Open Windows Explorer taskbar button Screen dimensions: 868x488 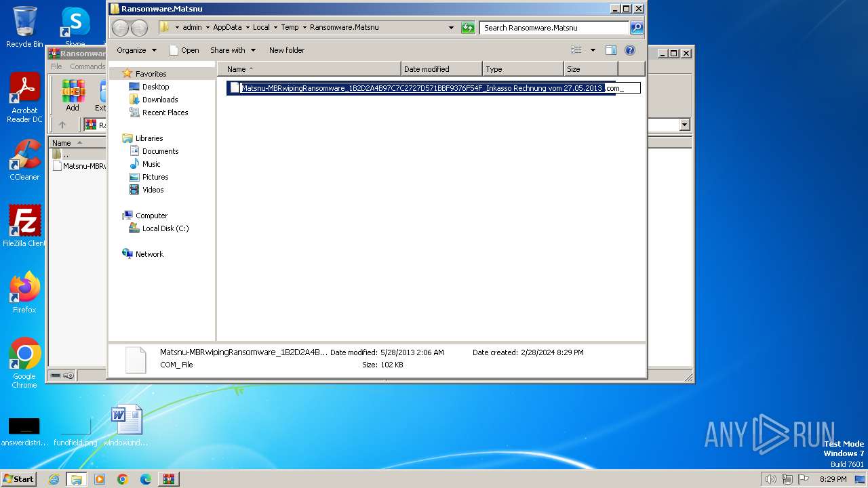coord(77,479)
